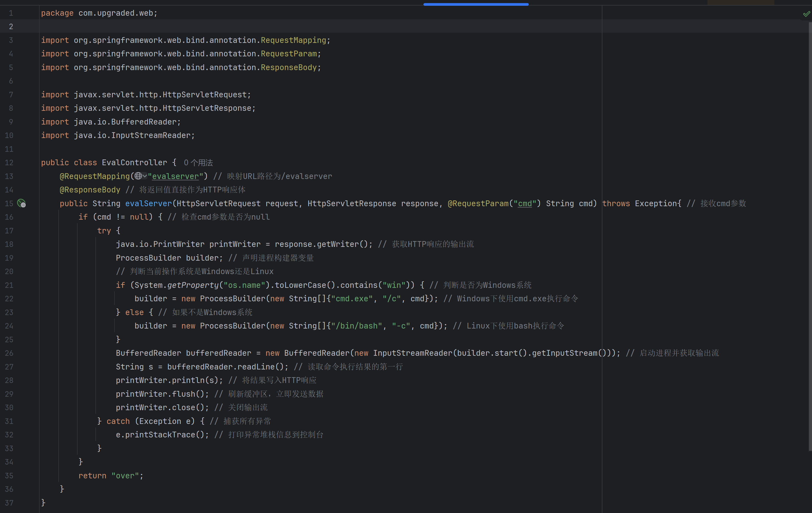Toggle a breakpoint on line number 22
The height and width of the screenshot is (513, 812).
(9, 299)
